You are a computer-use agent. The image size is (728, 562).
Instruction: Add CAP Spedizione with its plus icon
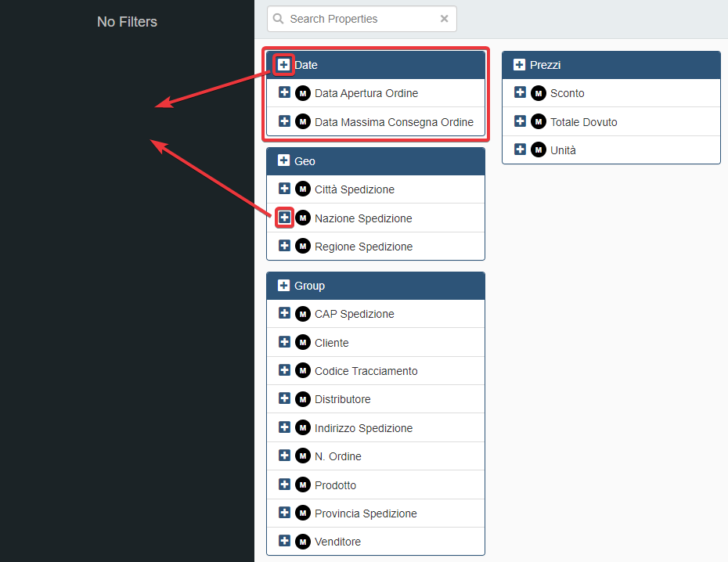pyautogui.click(x=284, y=313)
